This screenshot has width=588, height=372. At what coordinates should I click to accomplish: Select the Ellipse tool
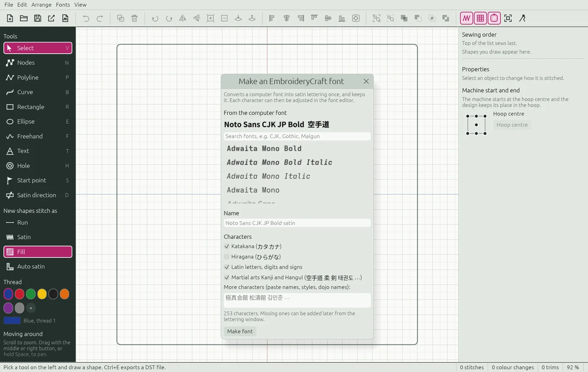38,122
